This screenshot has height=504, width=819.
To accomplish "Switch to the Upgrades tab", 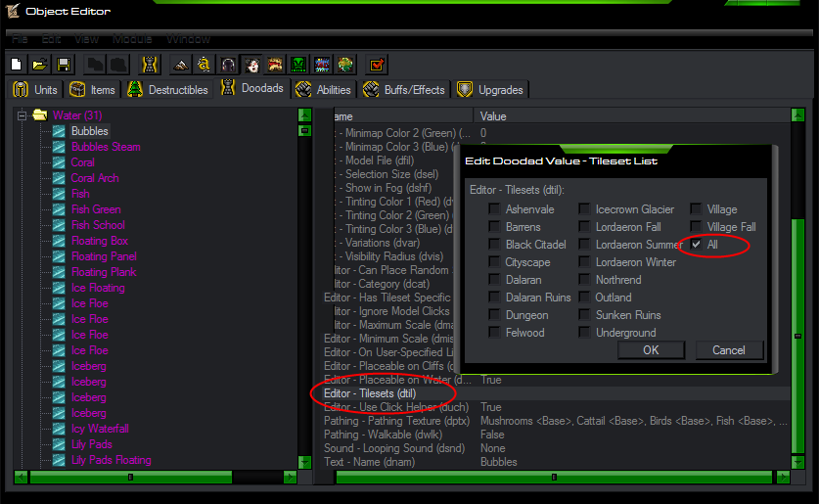I will pyautogui.click(x=491, y=90).
